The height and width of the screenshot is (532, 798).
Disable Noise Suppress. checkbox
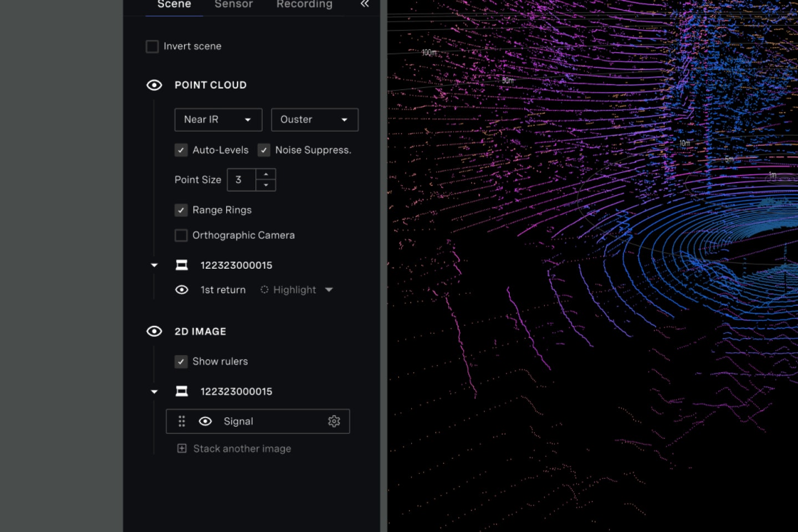tap(264, 150)
